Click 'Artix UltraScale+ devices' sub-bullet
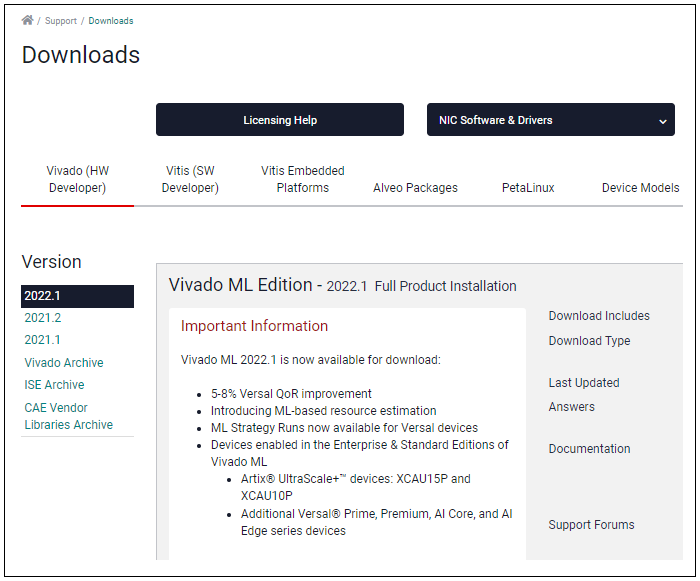Viewport: 700px width, 581px height. (356, 487)
